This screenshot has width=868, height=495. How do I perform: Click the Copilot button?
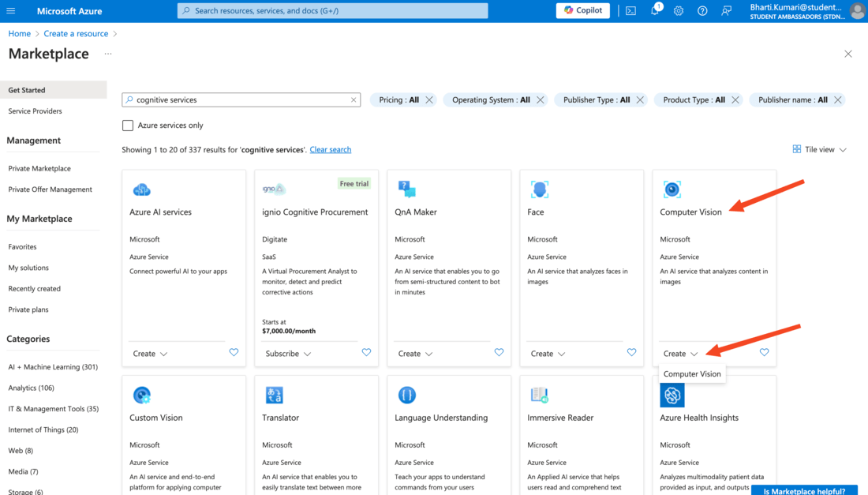click(x=583, y=10)
